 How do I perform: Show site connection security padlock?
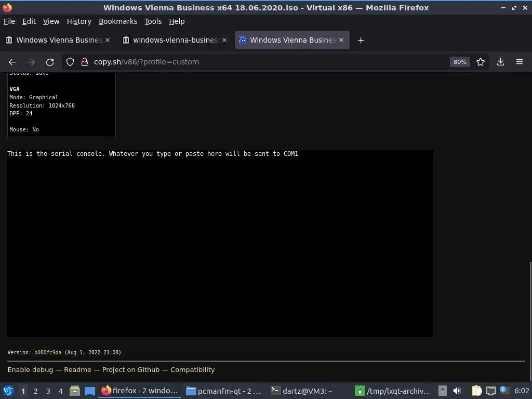coord(85,62)
